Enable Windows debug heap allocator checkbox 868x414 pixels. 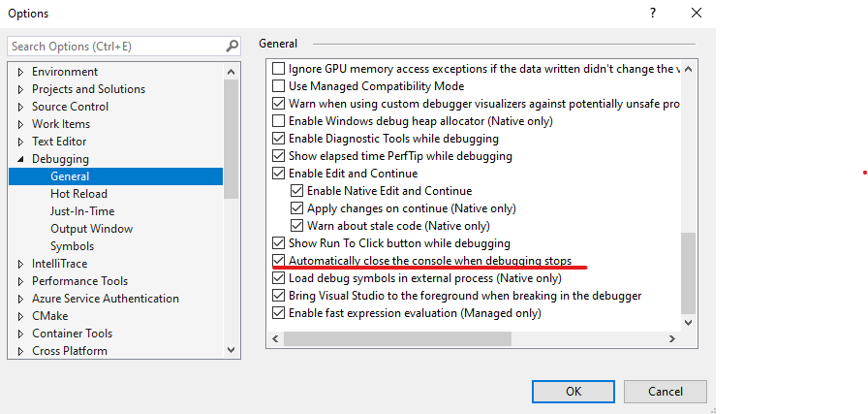click(278, 121)
